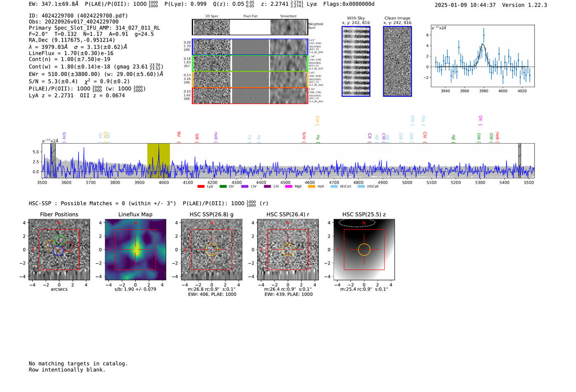Image resolution: width=576 pixels, height=392 pixels.
Task: Open the Clean Image cutout
Action: (x=397, y=61)
